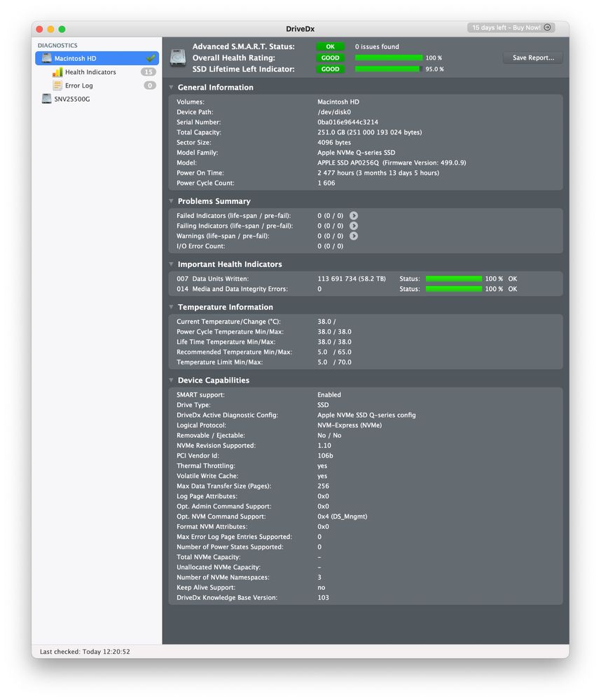Click the Error Log document icon

pyautogui.click(x=57, y=85)
